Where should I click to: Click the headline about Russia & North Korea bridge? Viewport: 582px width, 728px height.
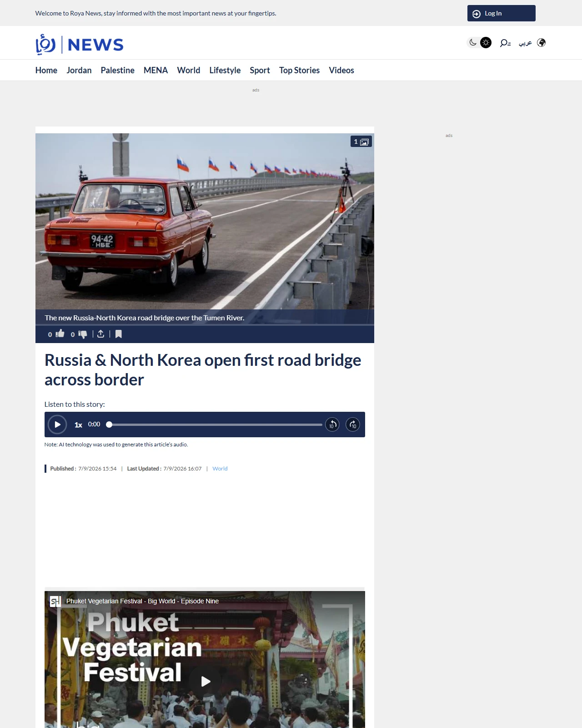tap(203, 370)
